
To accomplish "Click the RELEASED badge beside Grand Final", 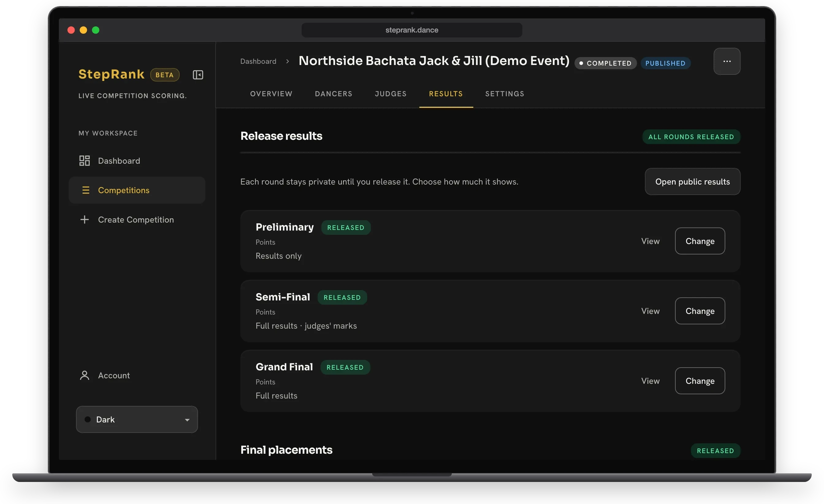I will 345,367.
